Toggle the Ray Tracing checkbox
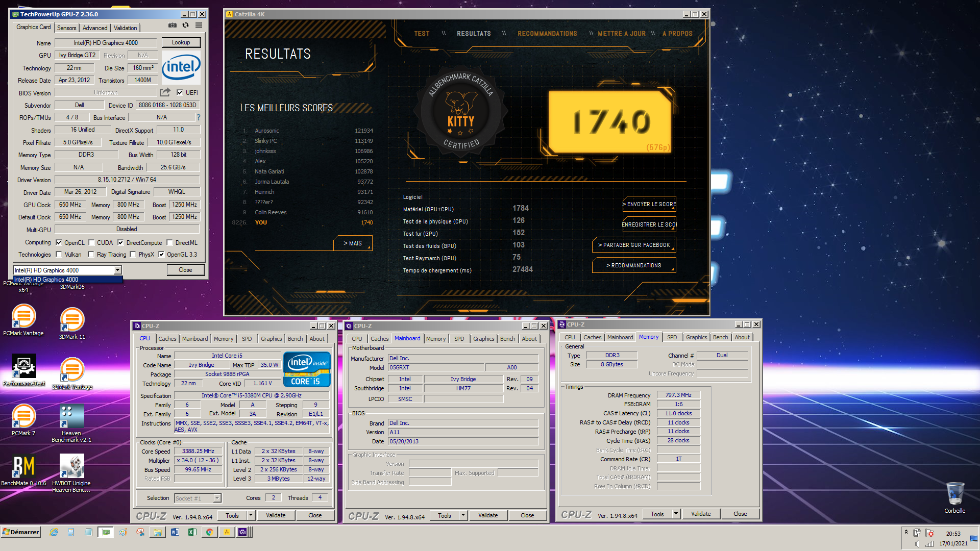Screen dimensions: 980x551 (91, 255)
